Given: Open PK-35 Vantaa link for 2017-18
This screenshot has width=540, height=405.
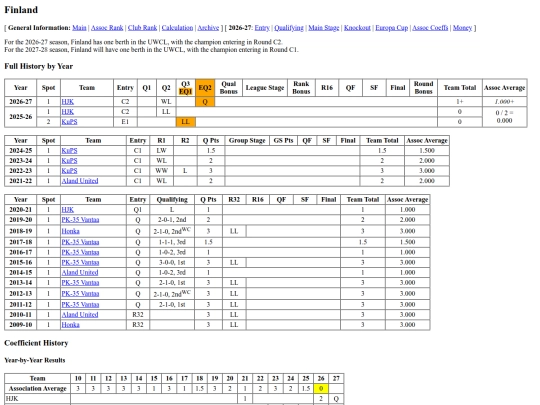Looking at the screenshot, I should click(x=80, y=242).
